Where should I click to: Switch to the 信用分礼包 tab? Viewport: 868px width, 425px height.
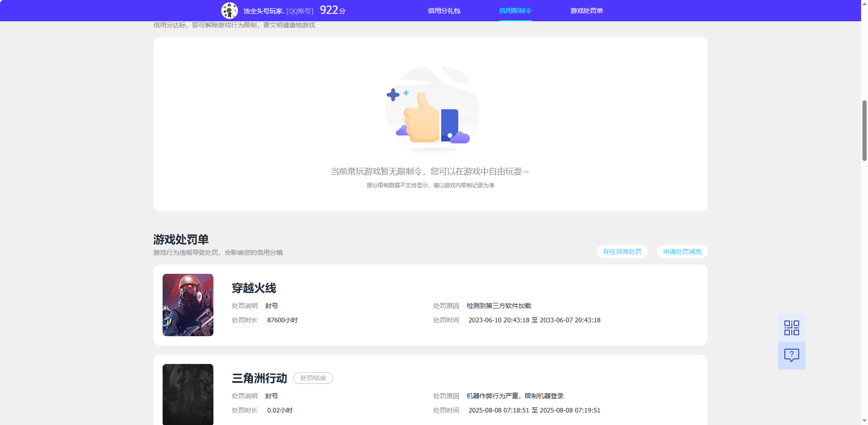pos(444,11)
